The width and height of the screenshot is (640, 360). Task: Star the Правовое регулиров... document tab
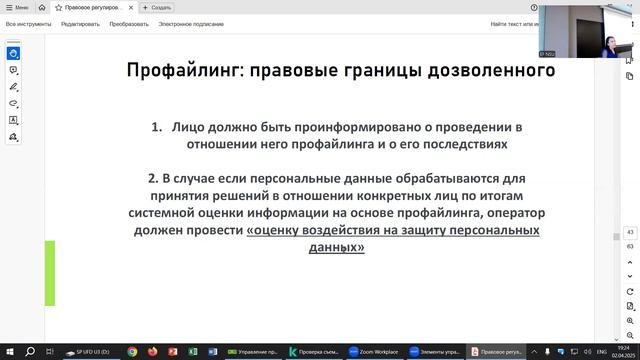click(58, 8)
